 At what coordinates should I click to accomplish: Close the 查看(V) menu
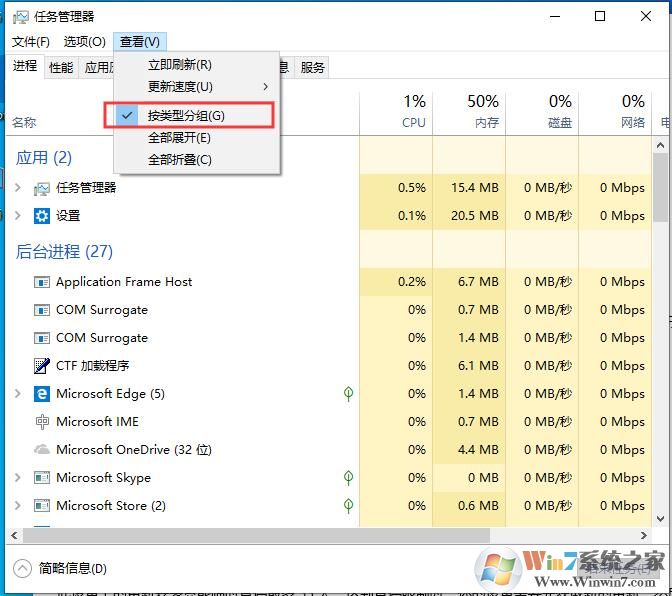pos(140,42)
